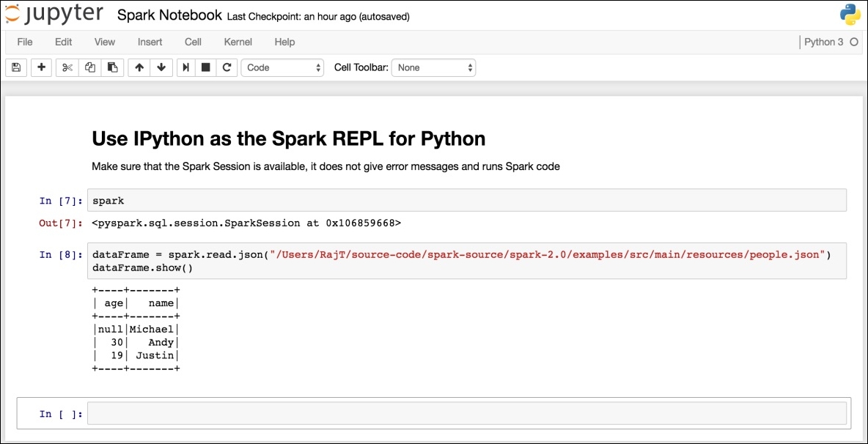Restart the kernel with the circular arrow icon
The height and width of the screenshot is (444, 868).
227,67
